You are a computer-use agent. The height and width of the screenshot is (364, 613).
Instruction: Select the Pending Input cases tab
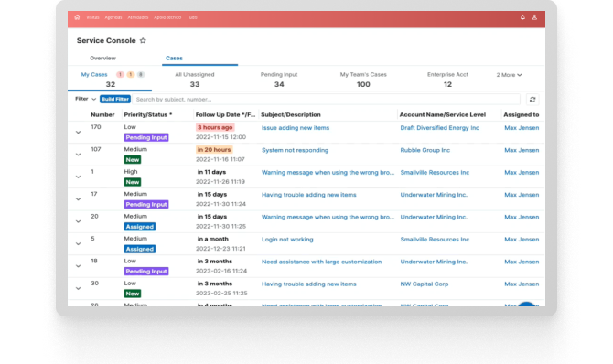click(279, 80)
